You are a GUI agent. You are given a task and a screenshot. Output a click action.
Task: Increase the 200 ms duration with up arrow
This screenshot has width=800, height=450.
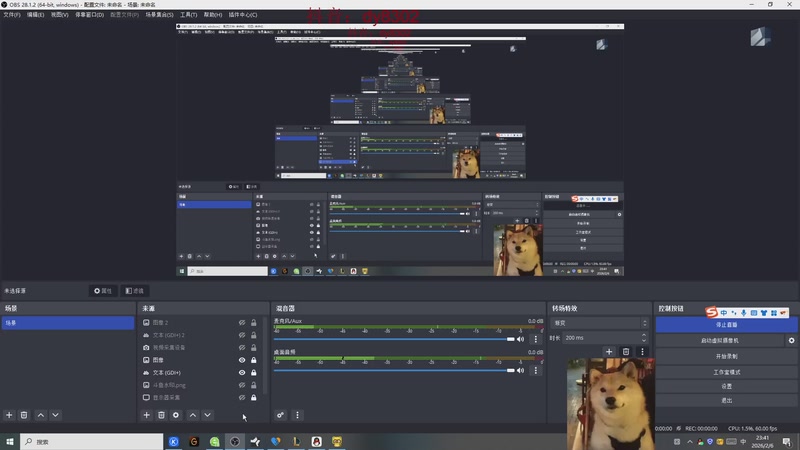click(x=644, y=335)
